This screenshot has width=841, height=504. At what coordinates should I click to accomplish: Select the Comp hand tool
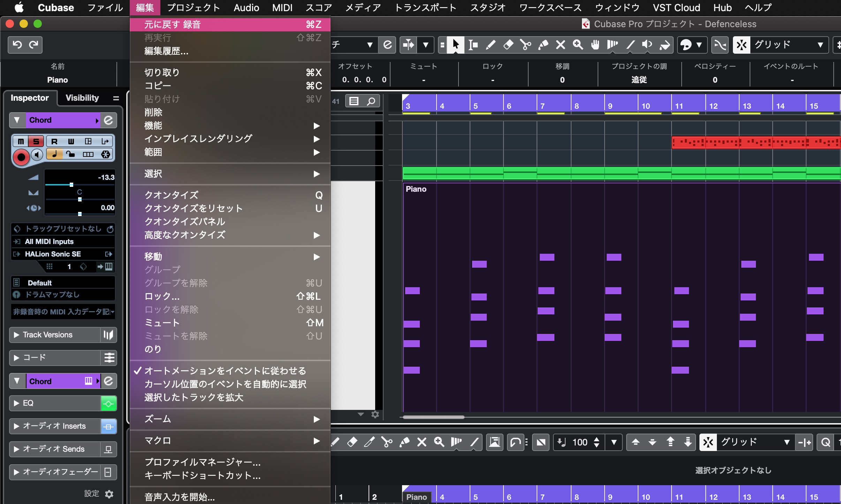(595, 45)
